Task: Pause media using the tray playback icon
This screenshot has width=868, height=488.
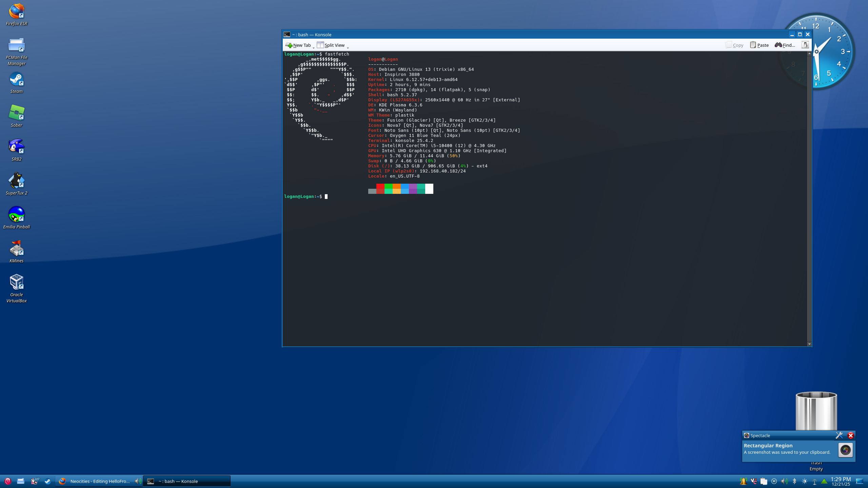Action: click(774, 481)
